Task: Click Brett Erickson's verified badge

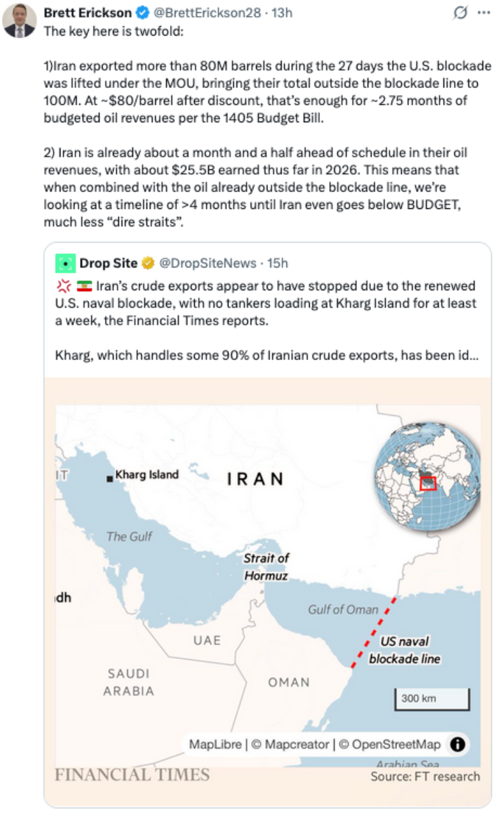Action: (143, 13)
